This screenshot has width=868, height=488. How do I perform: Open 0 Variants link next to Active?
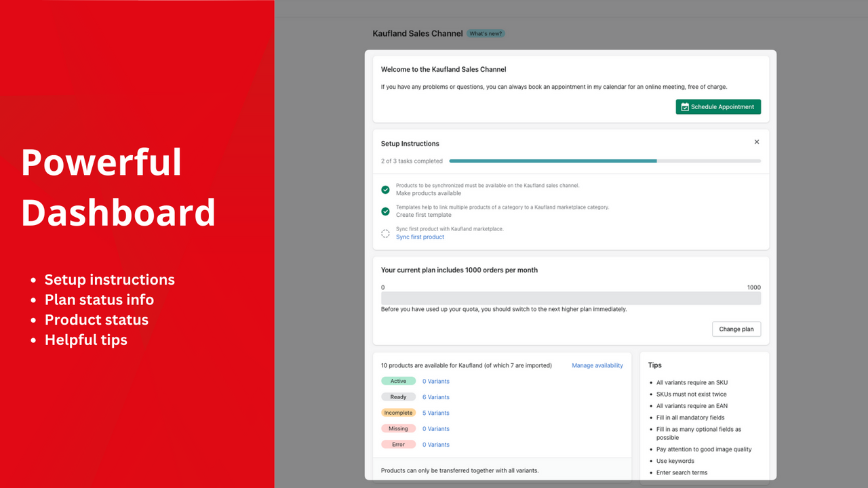[x=436, y=382]
